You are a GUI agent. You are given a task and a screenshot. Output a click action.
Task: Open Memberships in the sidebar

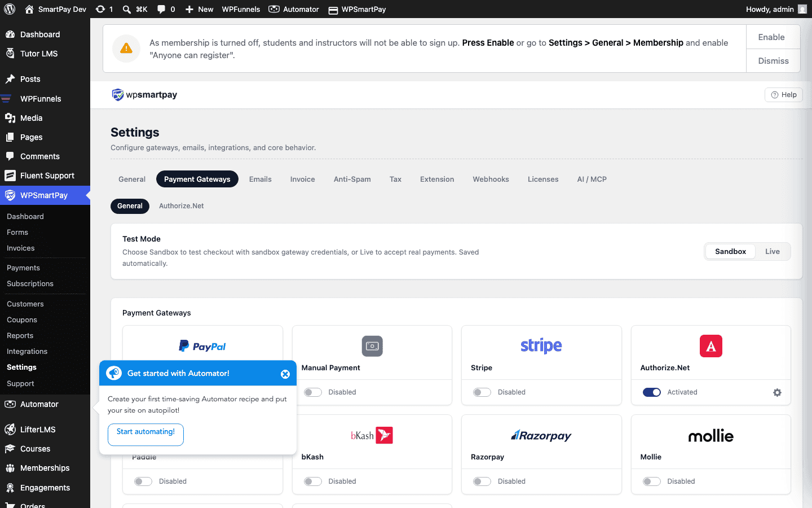tap(45, 468)
